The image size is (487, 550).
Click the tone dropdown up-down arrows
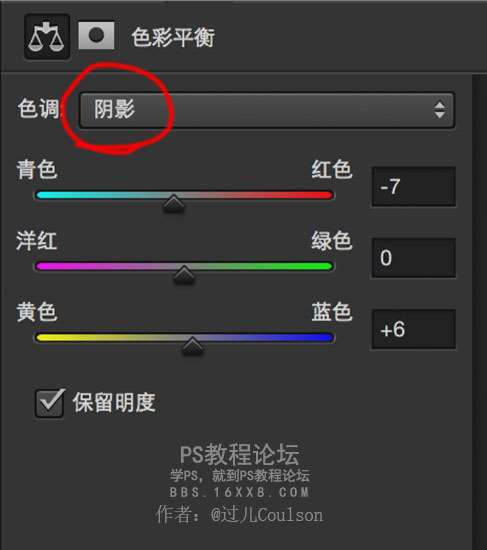click(x=440, y=110)
